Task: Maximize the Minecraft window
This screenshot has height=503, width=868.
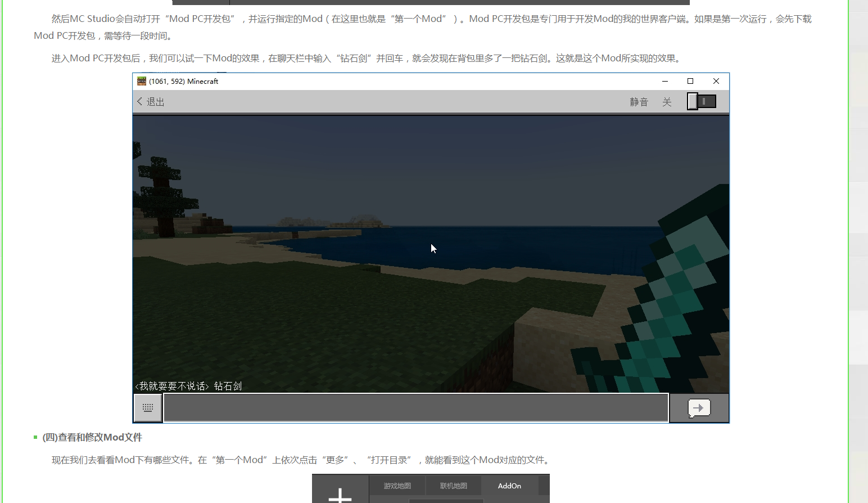Action: coord(690,81)
